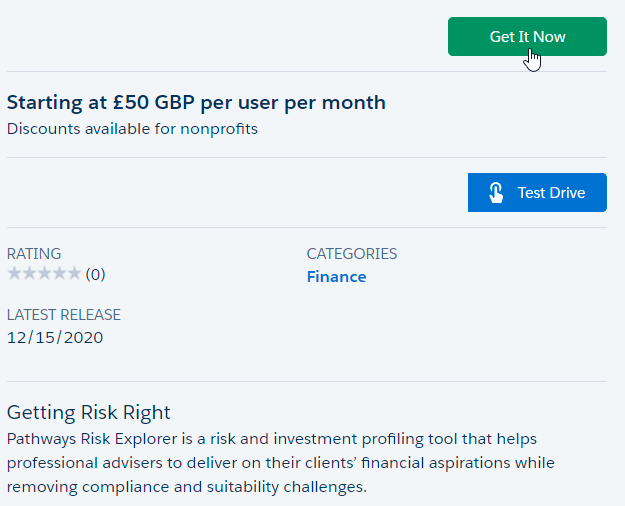The width and height of the screenshot is (625, 506).
Task: Open the nonprofits discount link
Action: click(x=219, y=129)
